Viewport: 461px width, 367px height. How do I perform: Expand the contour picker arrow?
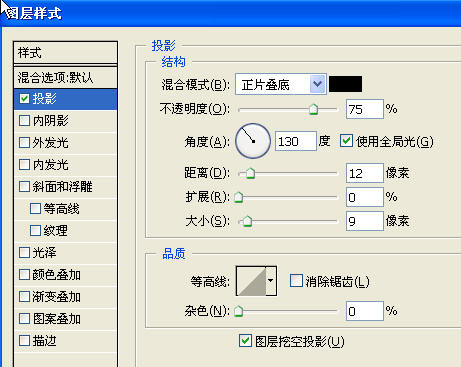click(x=271, y=281)
